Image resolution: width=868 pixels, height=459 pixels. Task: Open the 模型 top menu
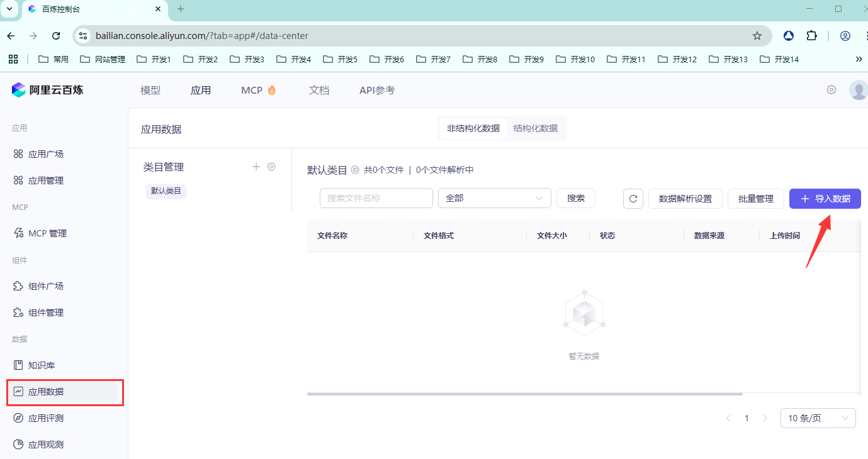[x=150, y=91]
